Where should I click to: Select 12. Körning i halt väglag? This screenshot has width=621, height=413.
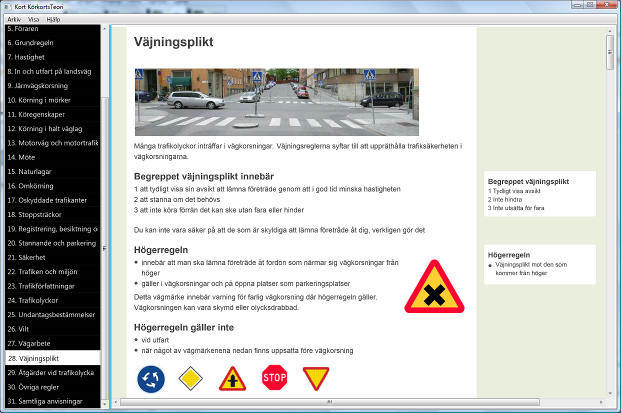click(53, 129)
